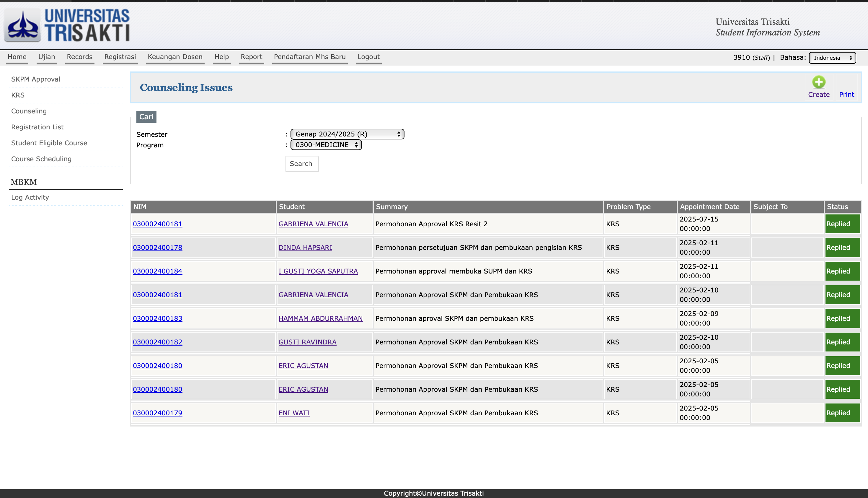
Task: Open the Records menu
Action: (80, 57)
